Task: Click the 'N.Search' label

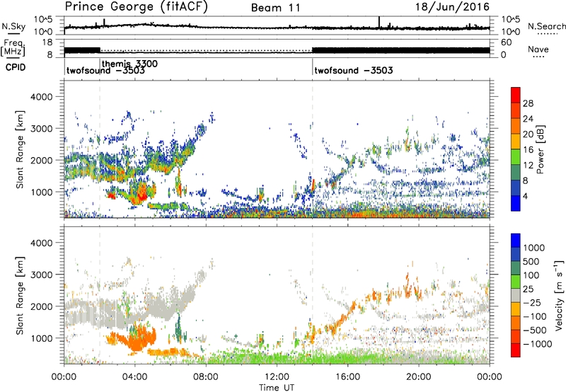Action: tap(546, 26)
